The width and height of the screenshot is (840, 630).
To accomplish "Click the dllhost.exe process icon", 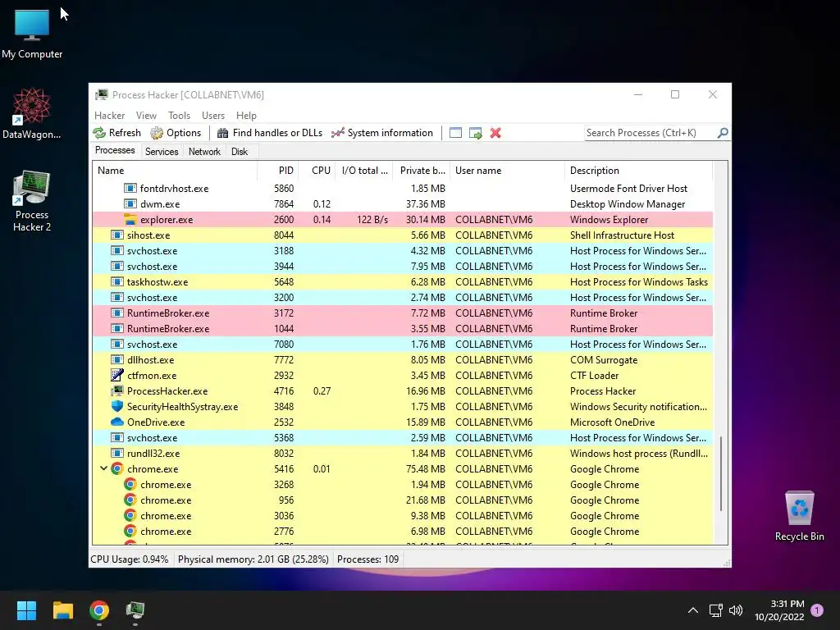I will pos(116,359).
